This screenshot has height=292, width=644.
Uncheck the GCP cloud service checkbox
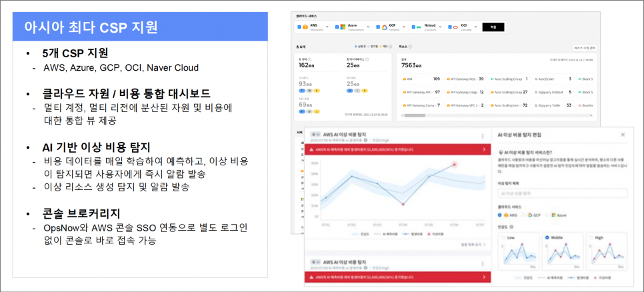378,27
